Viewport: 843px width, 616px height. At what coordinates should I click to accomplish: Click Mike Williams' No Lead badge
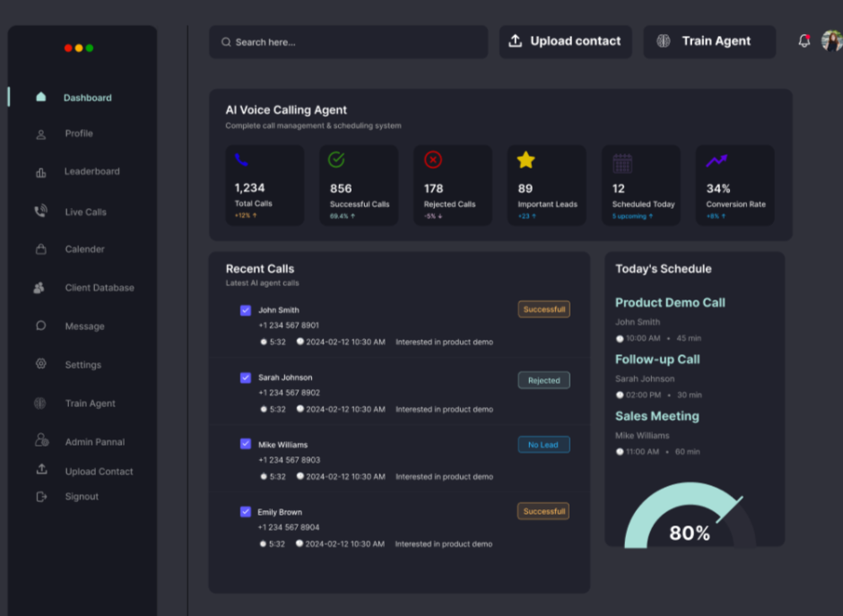click(544, 445)
